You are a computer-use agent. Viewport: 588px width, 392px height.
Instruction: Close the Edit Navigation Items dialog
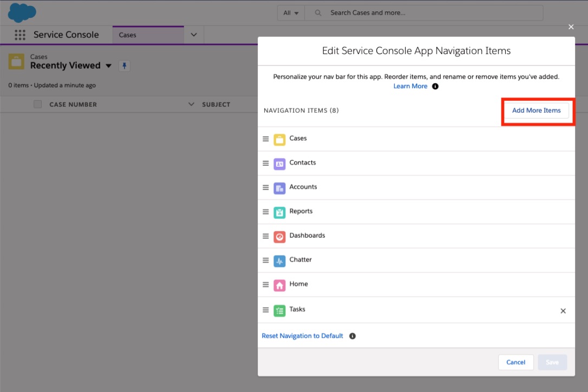(571, 27)
